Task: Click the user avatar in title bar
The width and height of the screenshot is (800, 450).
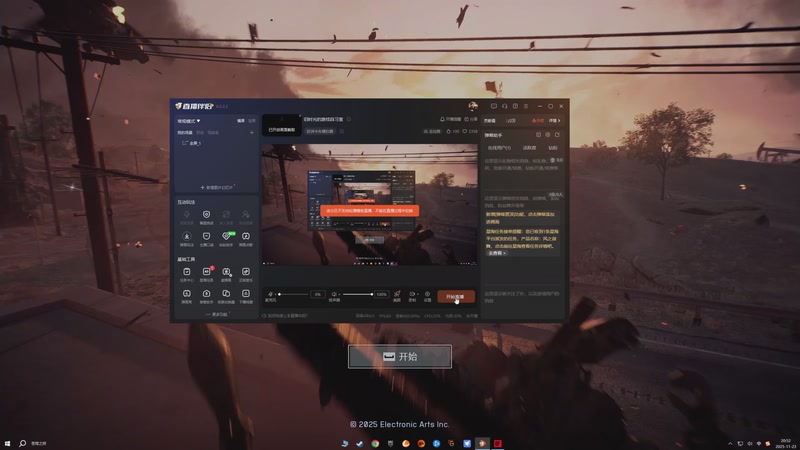Action: tap(473, 106)
